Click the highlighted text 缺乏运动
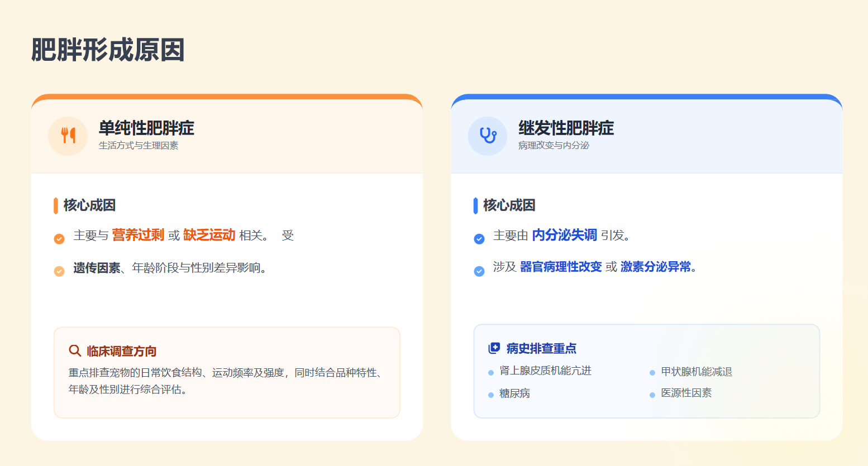The width and height of the screenshot is (868, 466). click(209, 235)
